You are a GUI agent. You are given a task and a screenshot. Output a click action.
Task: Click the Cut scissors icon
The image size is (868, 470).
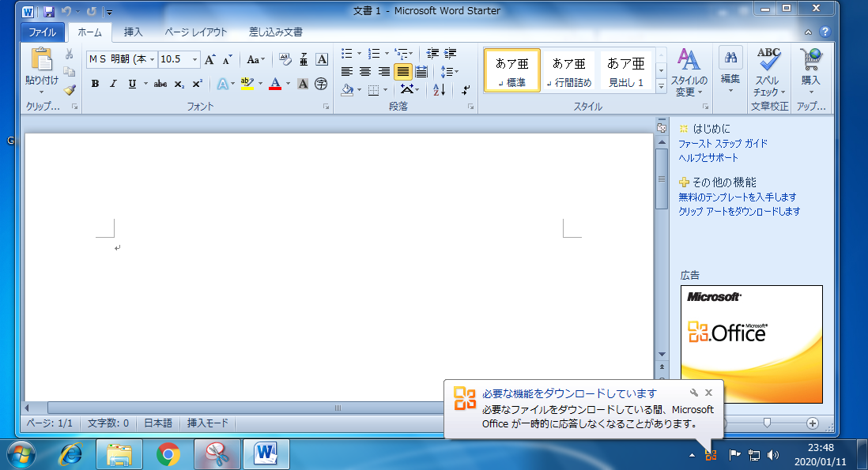[70, 55]
